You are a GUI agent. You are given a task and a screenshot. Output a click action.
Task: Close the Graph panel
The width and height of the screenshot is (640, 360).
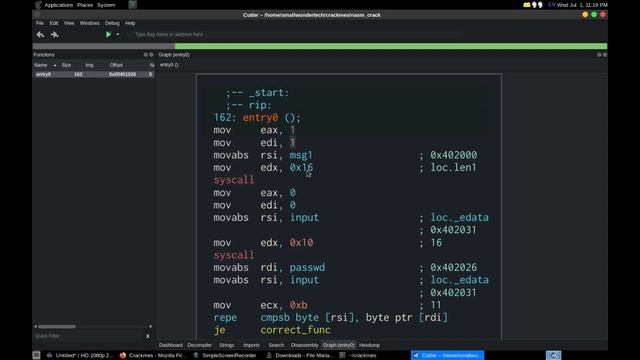click(x=605, y=55)
